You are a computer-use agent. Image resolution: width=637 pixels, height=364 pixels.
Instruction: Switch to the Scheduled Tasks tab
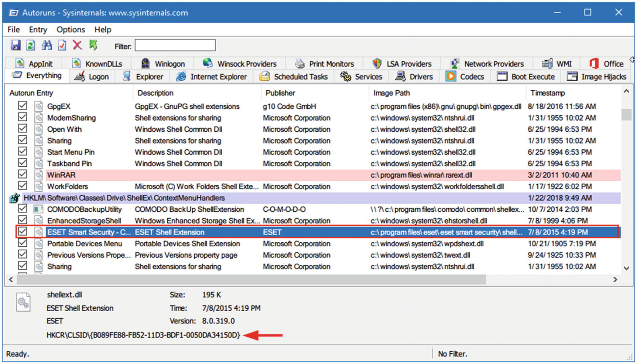point(294,77)
